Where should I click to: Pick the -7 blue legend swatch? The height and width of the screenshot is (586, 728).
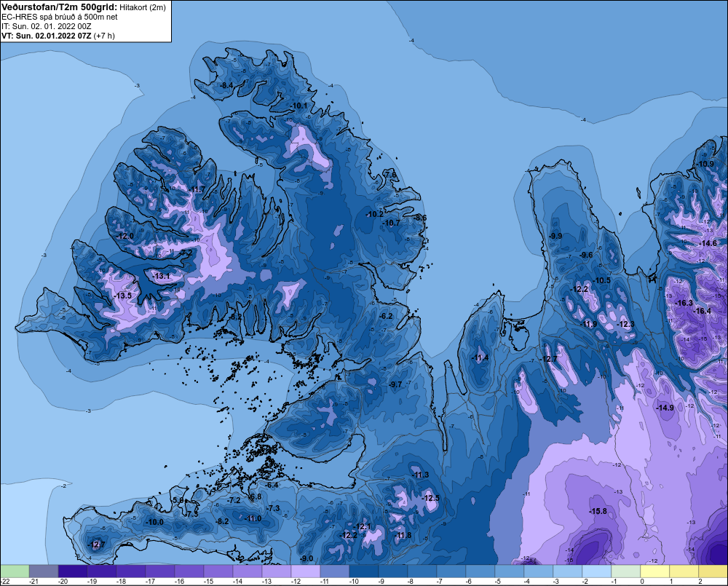point(451,571)
